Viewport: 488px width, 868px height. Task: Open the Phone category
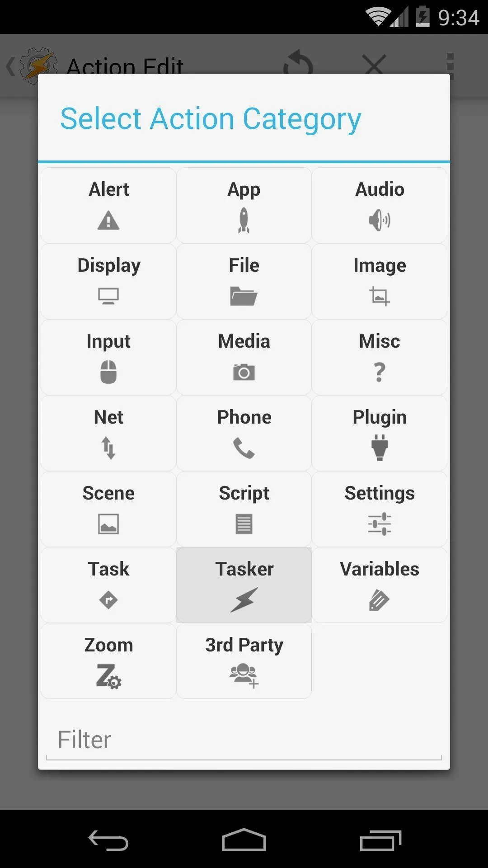pyautogui.click(x=244, y=433)
